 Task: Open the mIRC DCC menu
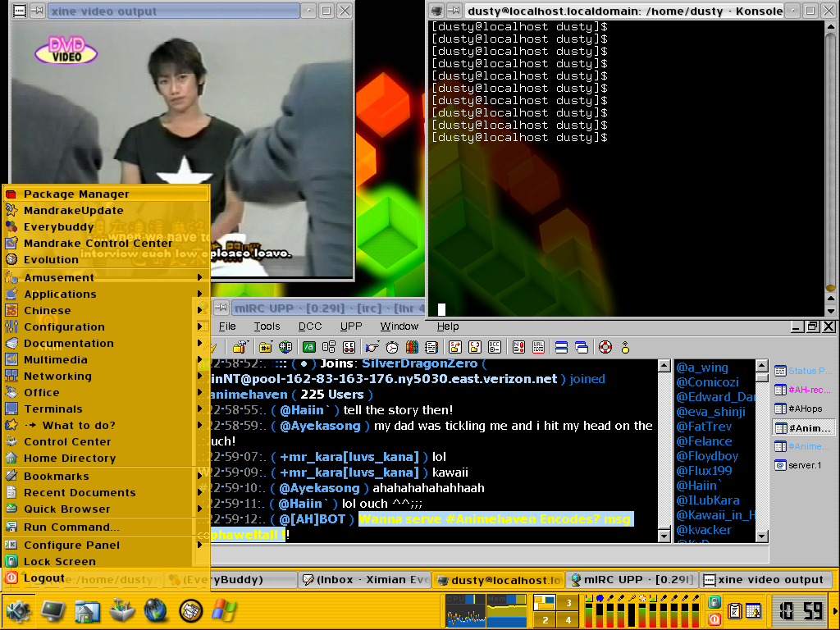(309, 326)
